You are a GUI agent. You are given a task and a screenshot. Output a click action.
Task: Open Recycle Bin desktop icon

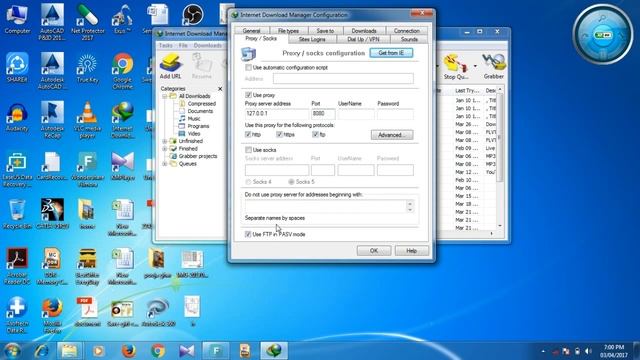(17, 214)
